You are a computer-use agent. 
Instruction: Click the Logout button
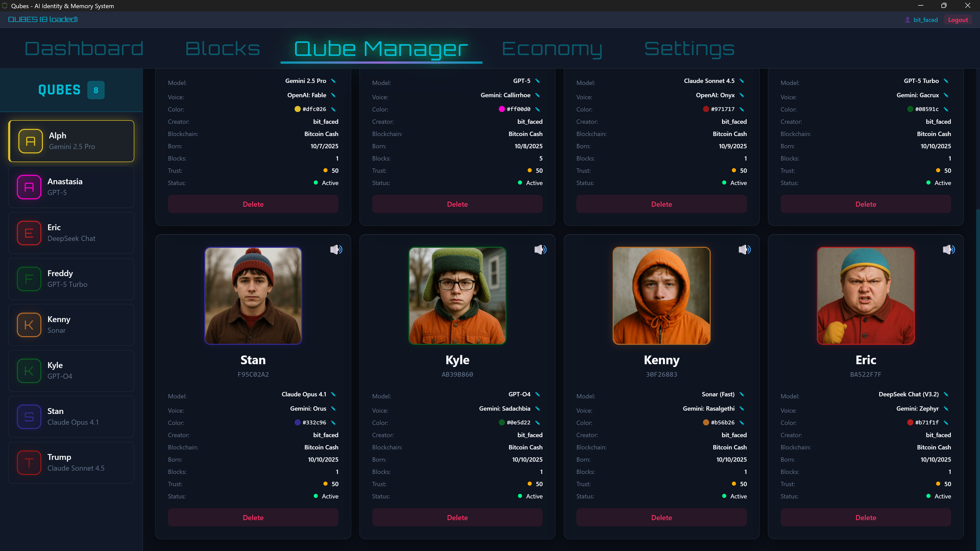pyautogui.click(x=958, y=19)
